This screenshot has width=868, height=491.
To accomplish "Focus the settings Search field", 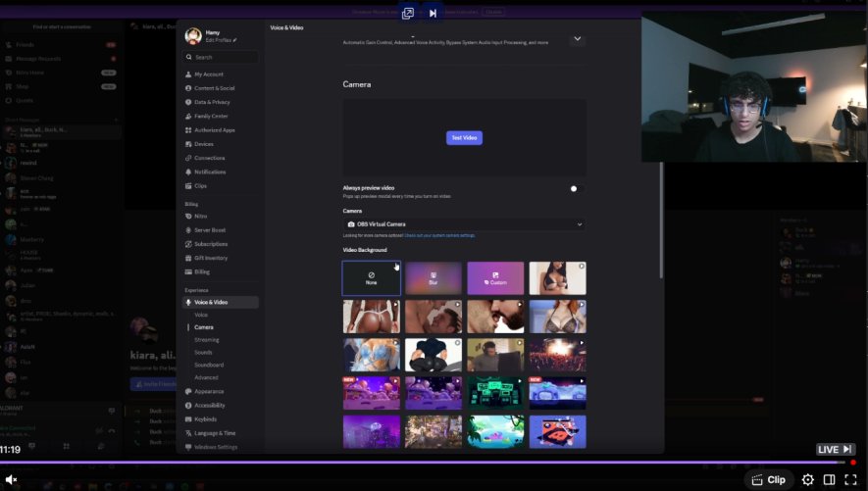I will [221, 57].
